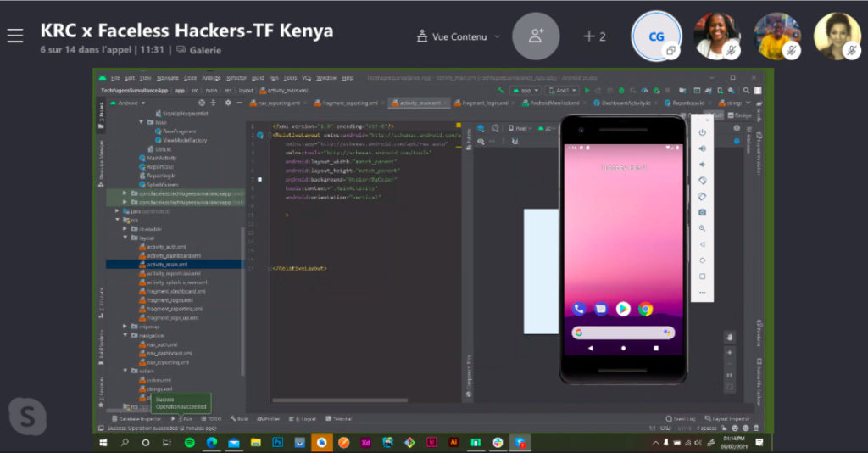Select nav_dashboard.xml in the navigation folder
Image resolution: width=868 pixels, height=453 pixels.
pyautogui.click(x=165, y=353)
